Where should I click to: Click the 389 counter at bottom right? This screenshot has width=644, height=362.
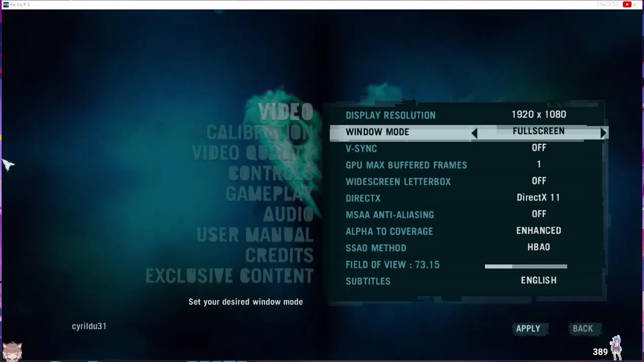600,352
